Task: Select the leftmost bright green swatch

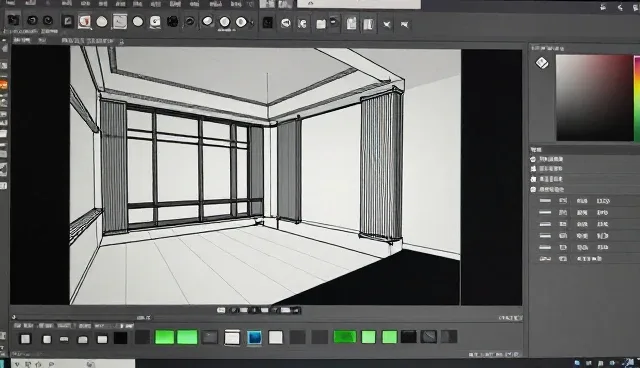Action: (x=164, y=337)
